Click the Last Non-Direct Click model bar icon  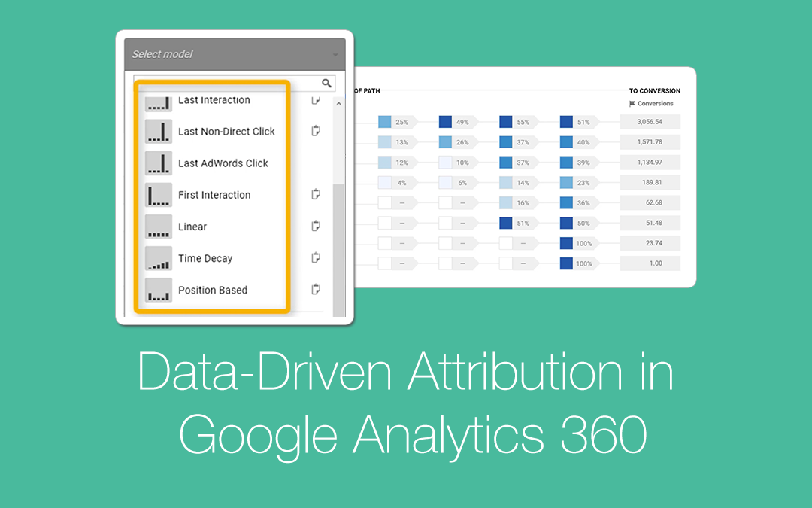159,132
